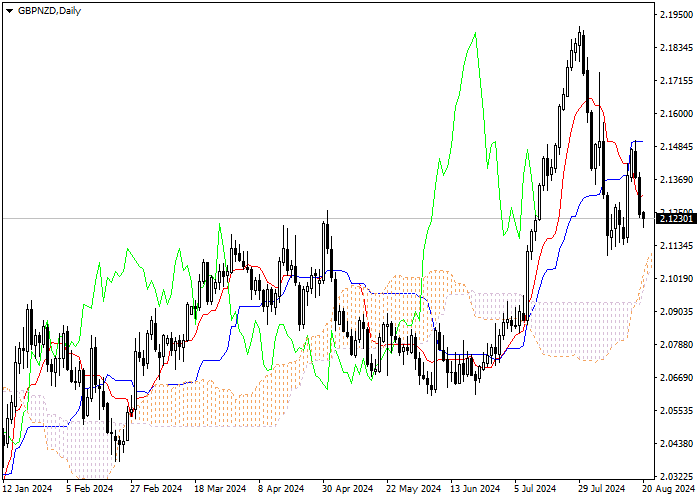This screenshot has height=500, width=700.
Task: Click the 2.17155 price axis label
Action: 676,81
